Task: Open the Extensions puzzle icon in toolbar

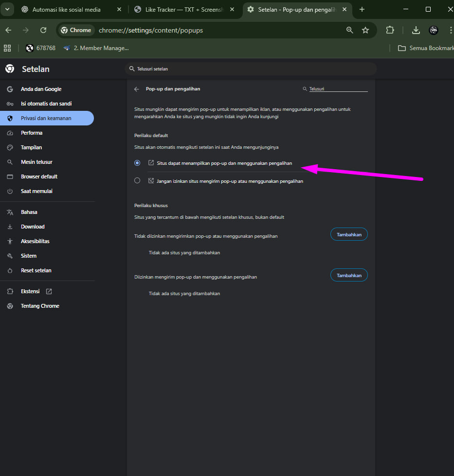Action: (390, 30)
